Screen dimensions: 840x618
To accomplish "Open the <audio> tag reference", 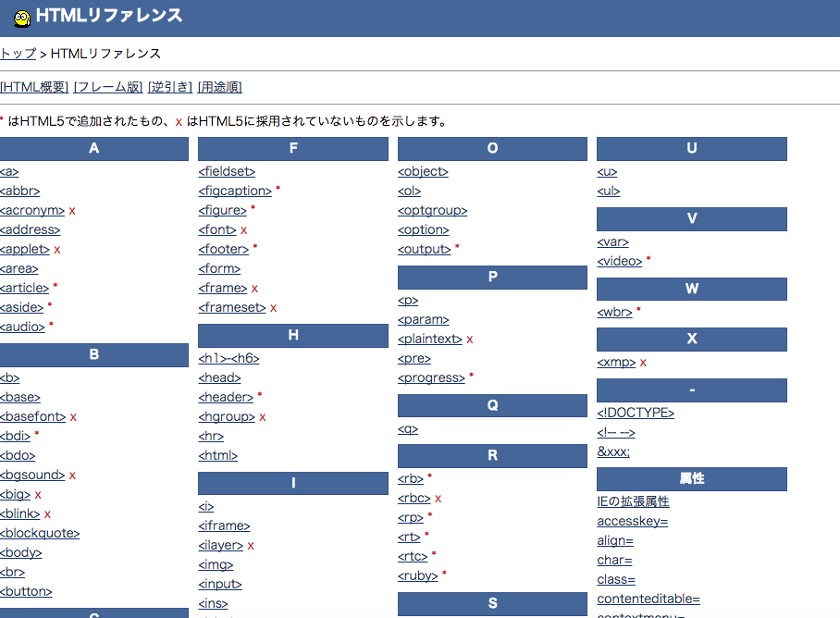I will [x=22, y=327].
